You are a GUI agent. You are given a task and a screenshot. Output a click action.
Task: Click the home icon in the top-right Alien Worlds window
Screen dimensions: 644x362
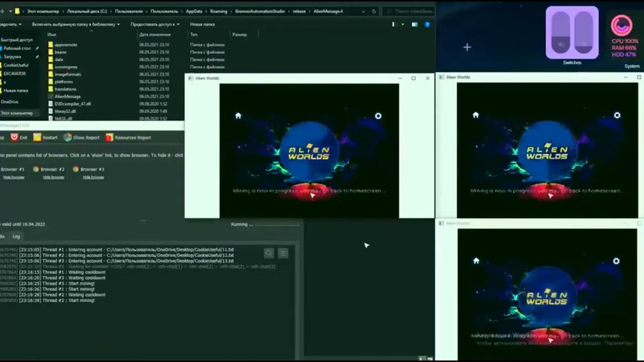pos(475,115)
